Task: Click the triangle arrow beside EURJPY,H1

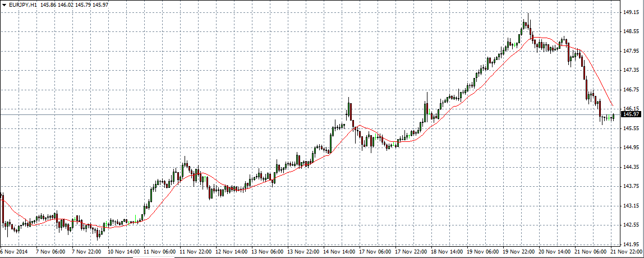Action: click(4, 5)
